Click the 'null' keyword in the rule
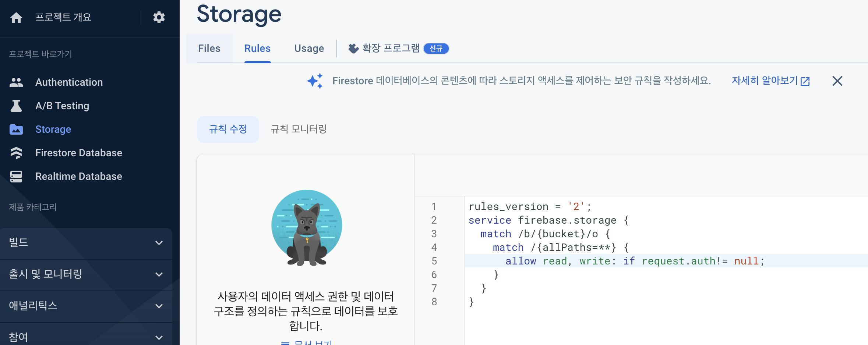 point(747,261)
